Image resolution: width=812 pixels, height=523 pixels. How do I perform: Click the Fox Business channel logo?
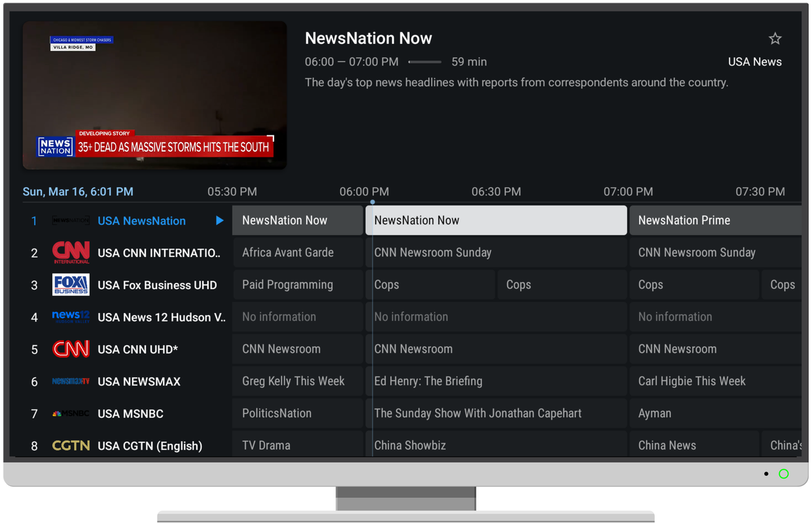(x=71, y=284)
